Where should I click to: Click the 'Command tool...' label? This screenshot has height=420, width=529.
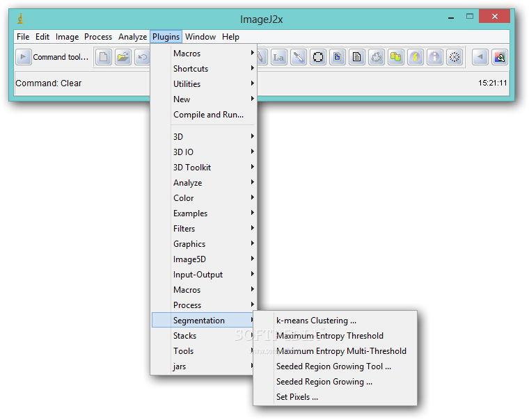(x=61, y=57)
